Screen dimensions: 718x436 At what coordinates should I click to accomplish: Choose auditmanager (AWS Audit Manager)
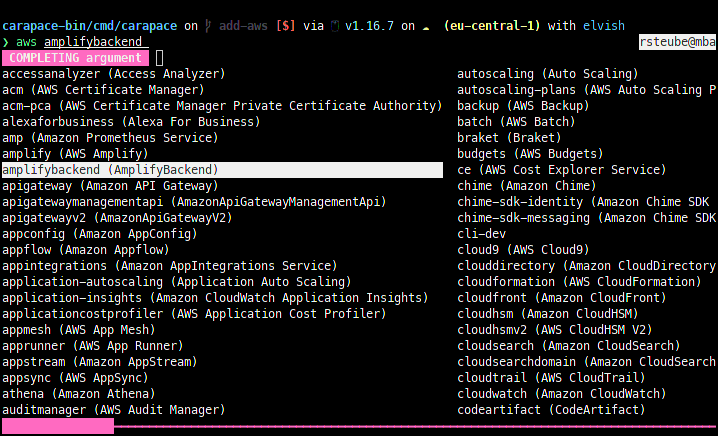coord(114,410)
